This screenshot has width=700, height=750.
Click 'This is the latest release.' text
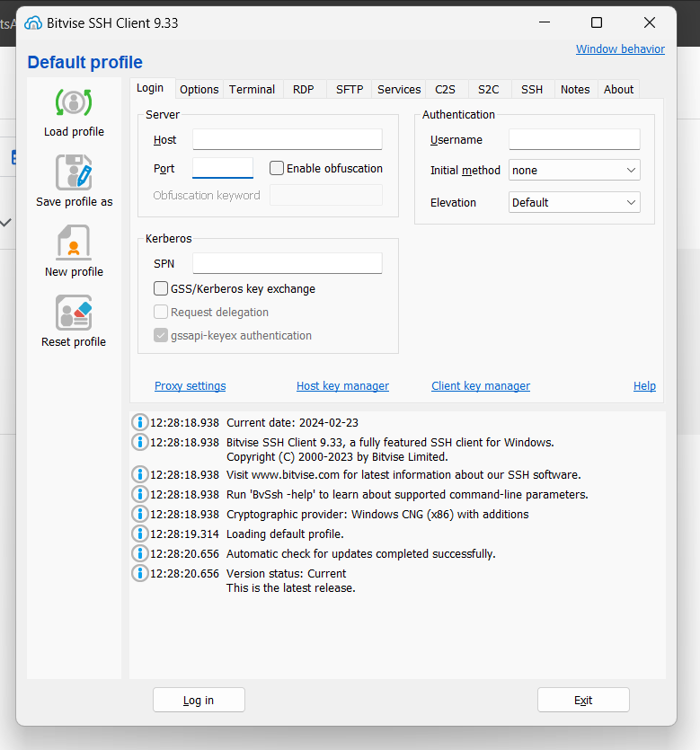291,587
